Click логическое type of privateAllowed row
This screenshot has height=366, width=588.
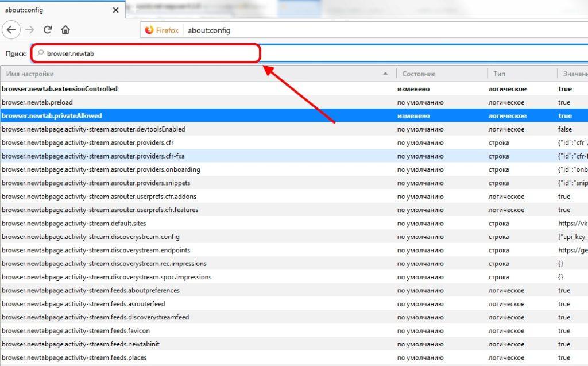pyautogui.click(x=508, y=116)
